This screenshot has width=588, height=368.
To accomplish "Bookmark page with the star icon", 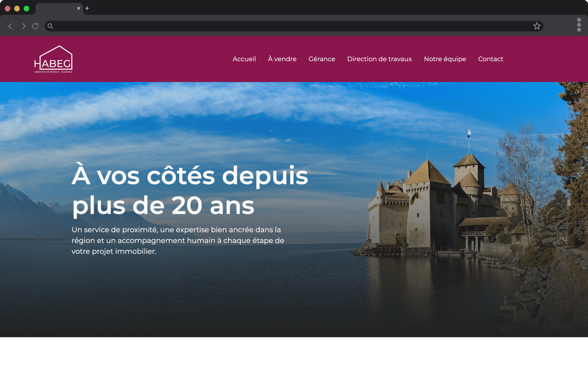I will click(x=537, y=26).
